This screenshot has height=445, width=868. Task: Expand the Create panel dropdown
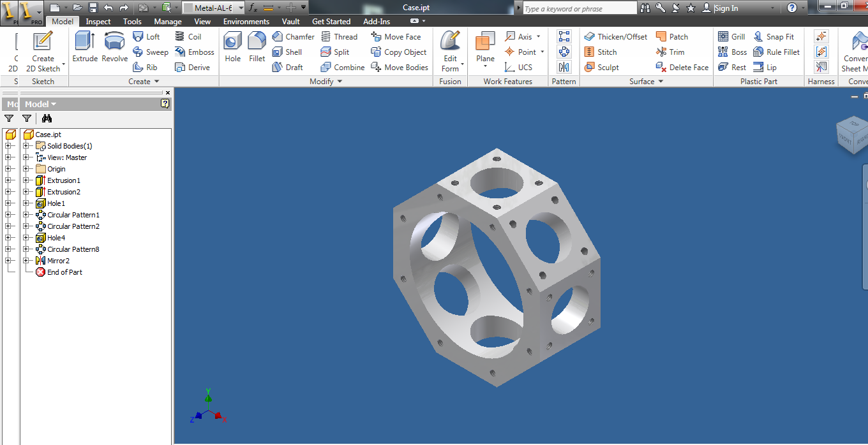(x=156, y=82)
